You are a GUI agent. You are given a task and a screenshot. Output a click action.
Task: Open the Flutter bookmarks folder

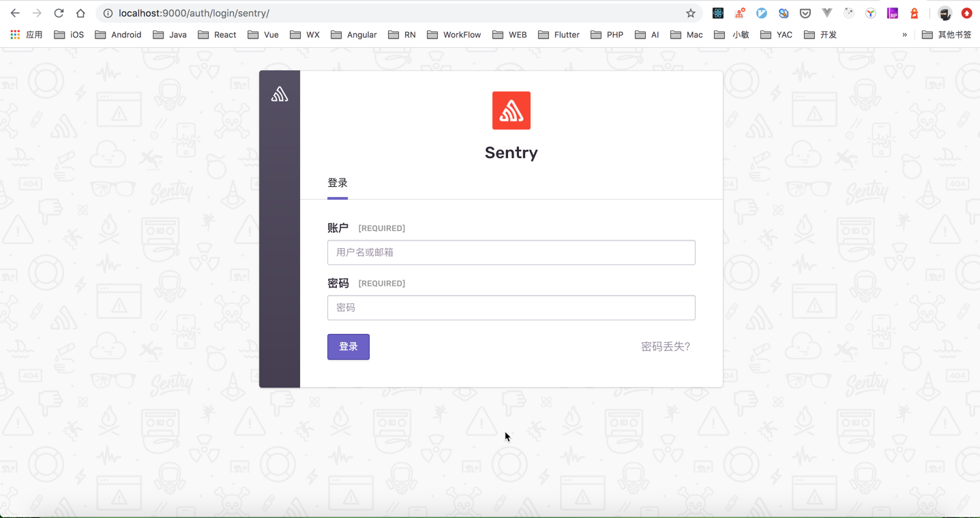(x=559, y=34)
